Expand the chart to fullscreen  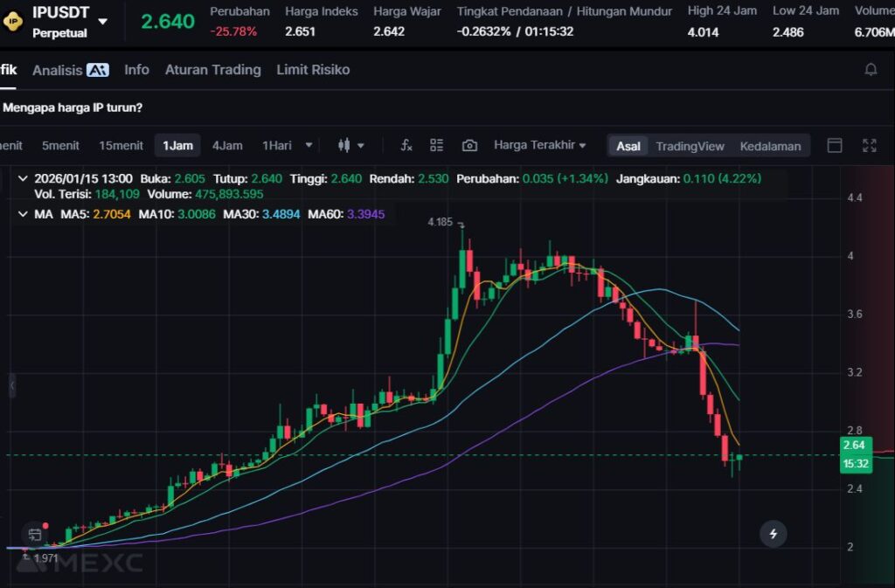point(870,145)
